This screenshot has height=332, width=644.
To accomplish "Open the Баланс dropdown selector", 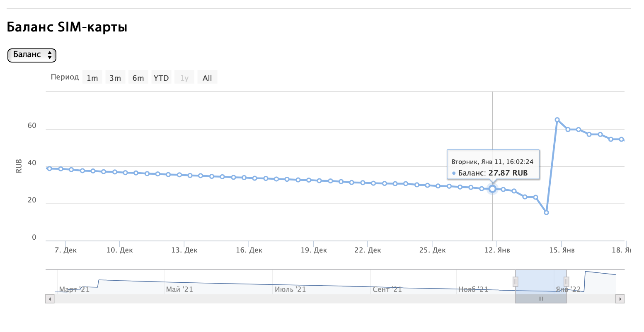I will pos(32,55).
